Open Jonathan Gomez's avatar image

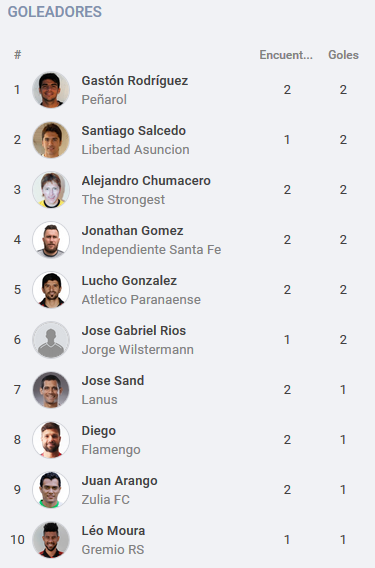(51, 240)
